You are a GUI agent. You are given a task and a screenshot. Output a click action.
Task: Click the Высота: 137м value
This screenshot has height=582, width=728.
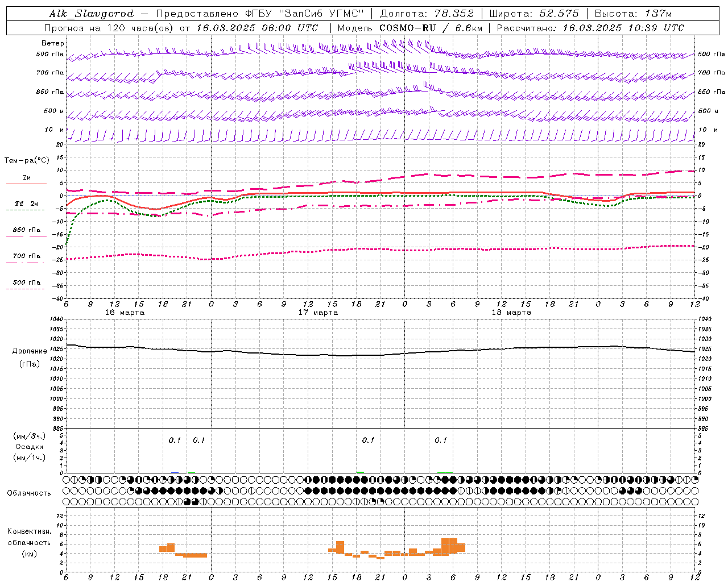[x=632, y=14]
